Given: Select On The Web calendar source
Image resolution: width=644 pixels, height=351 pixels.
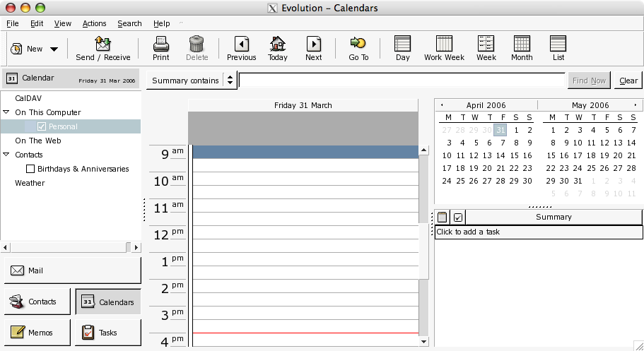Looking at the screenshot, I should point(38,141).
